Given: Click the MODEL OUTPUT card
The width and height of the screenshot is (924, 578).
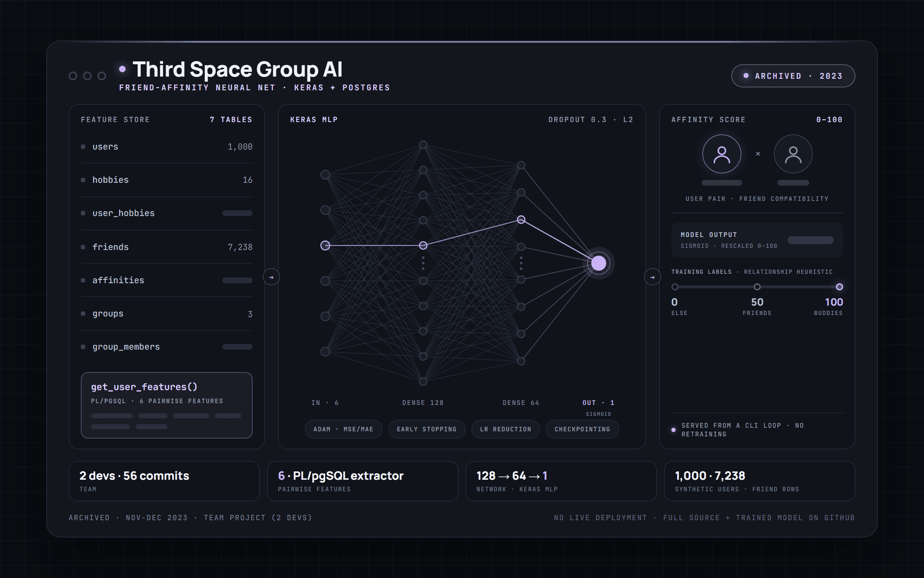Looking at the screenshot, I should (x=757, y=240).
